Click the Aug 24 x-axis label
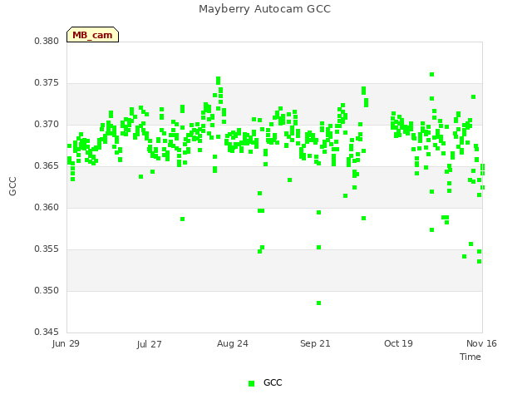Image resolution: width=532 pixels, height=399 pixels. coord(233,343)
